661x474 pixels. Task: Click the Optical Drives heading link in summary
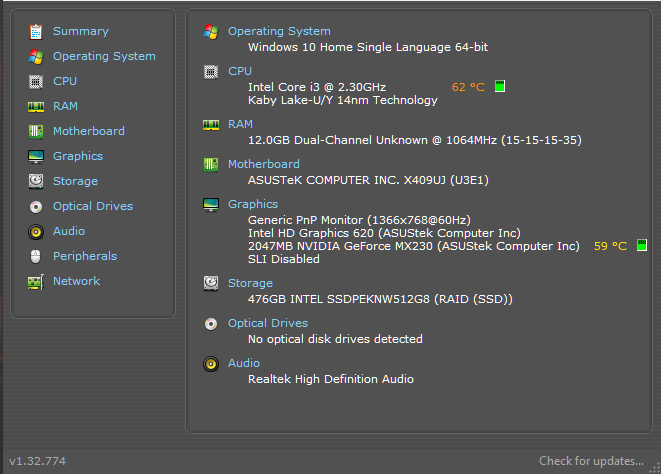tap(268, 323)
